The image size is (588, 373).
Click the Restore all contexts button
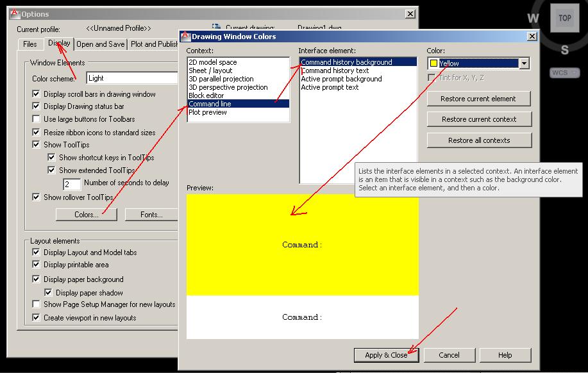pyautogui.click(x=479, y=140)
